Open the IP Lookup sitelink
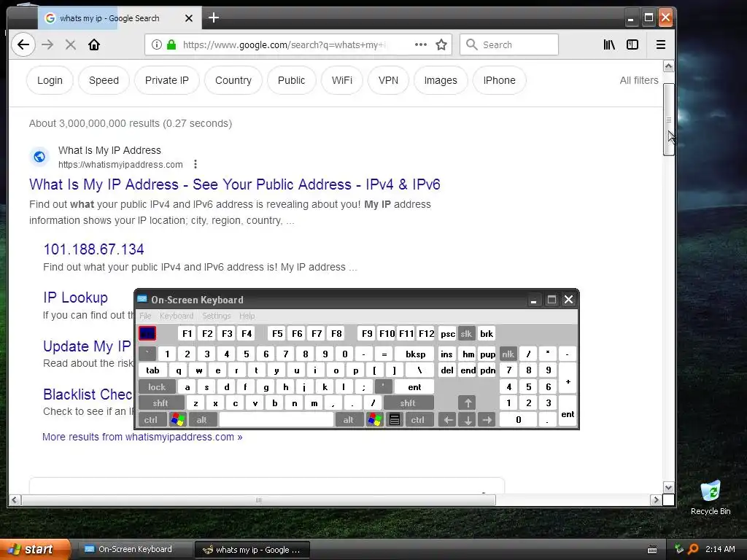Screen dimensions: 747x560 tap(75, 297)
